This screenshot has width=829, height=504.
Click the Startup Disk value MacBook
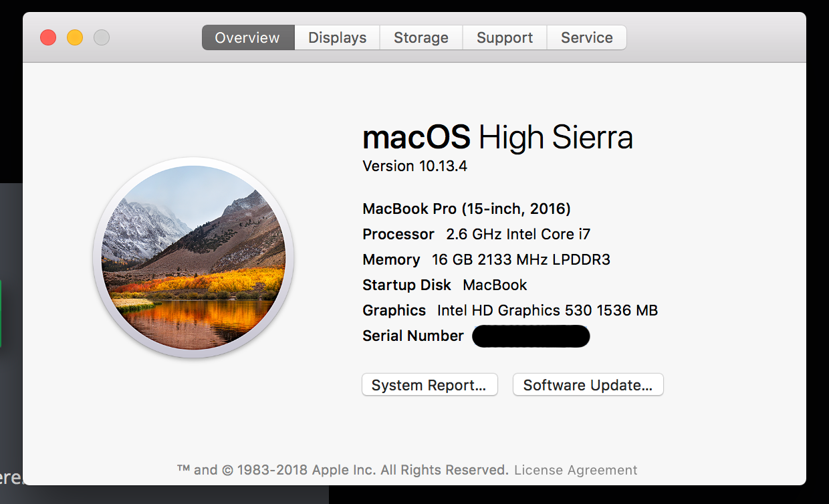pos(495,285)
